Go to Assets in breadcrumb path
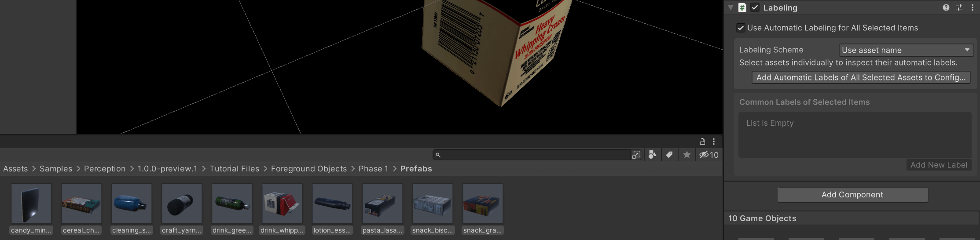This screenshot has width=980, height=240. (x=15, y=169)
